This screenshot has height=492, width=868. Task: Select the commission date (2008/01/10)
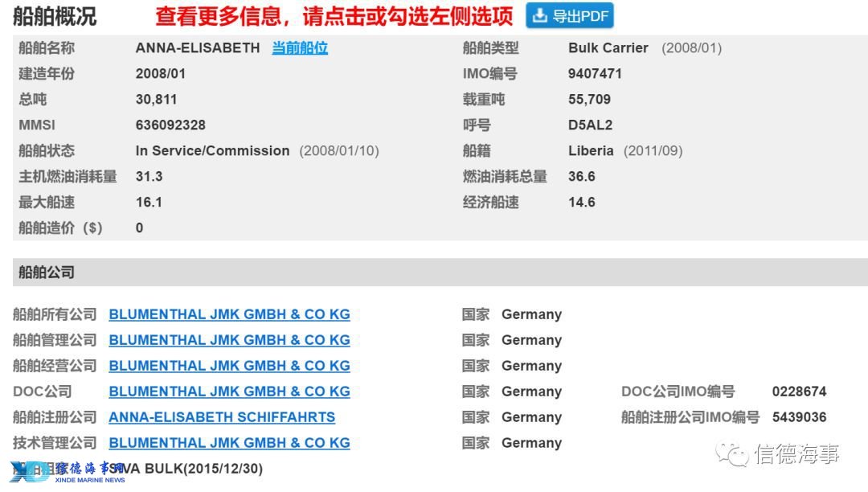point(339,151)
